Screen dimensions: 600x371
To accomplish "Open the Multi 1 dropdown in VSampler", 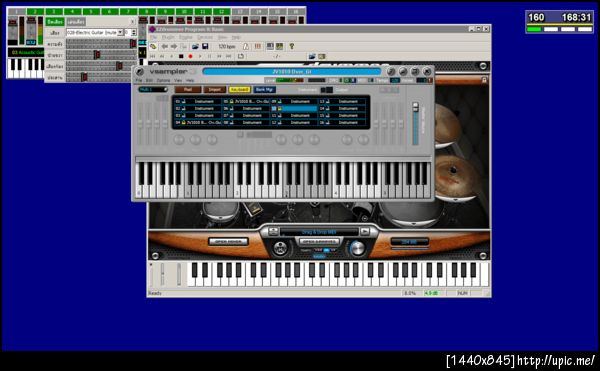I will coord(153,89).
